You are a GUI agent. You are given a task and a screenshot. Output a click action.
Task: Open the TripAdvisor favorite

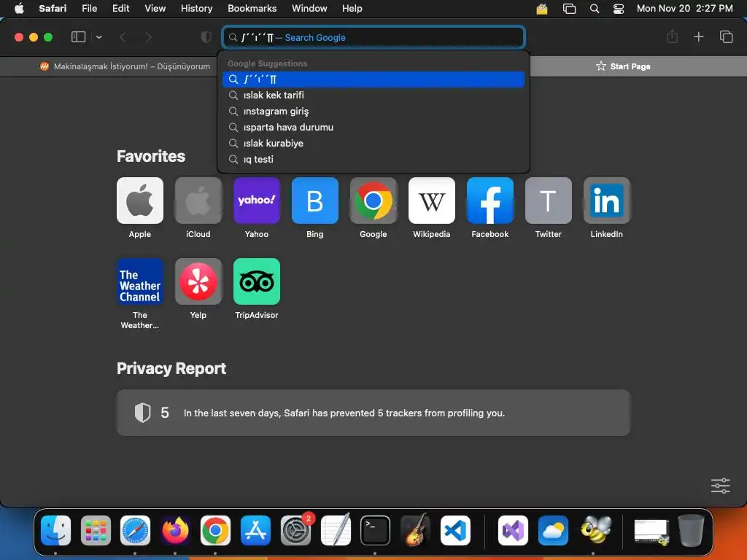click(256, 281)
